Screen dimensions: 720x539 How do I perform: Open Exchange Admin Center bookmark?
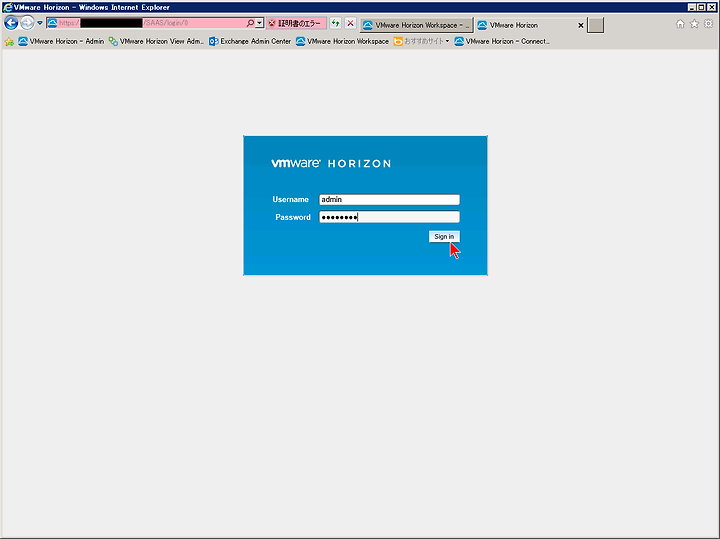click(x=250, y=41)
